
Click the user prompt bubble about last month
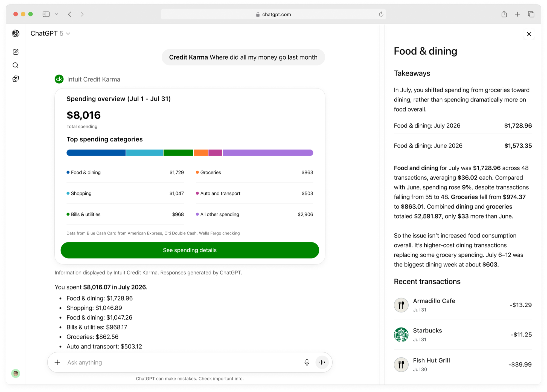coord(243,57)
